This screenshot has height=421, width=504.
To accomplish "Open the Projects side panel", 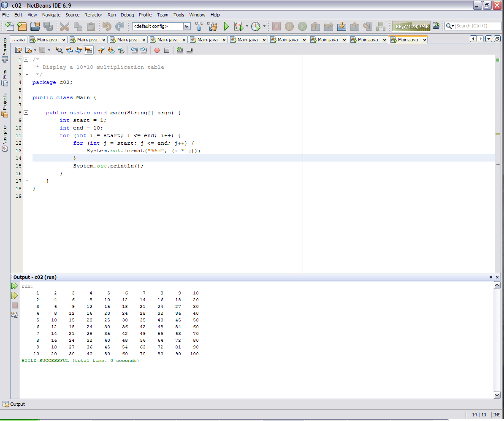I will click(x=5, y=105).
